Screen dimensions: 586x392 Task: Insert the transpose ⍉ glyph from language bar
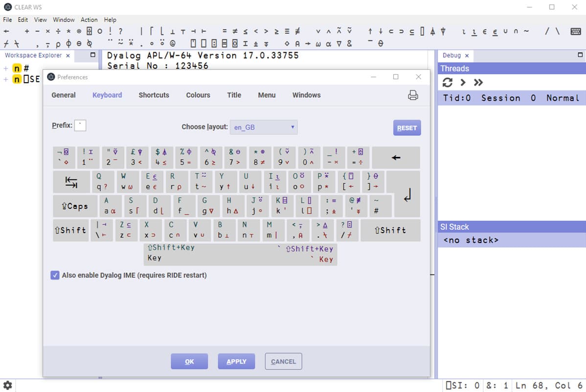tap(90, 44)
